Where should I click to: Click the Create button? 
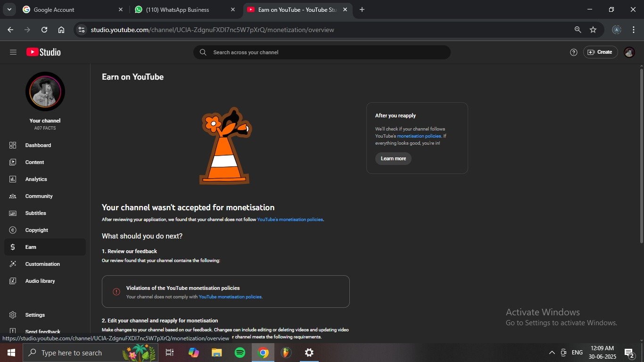point(600,52)
